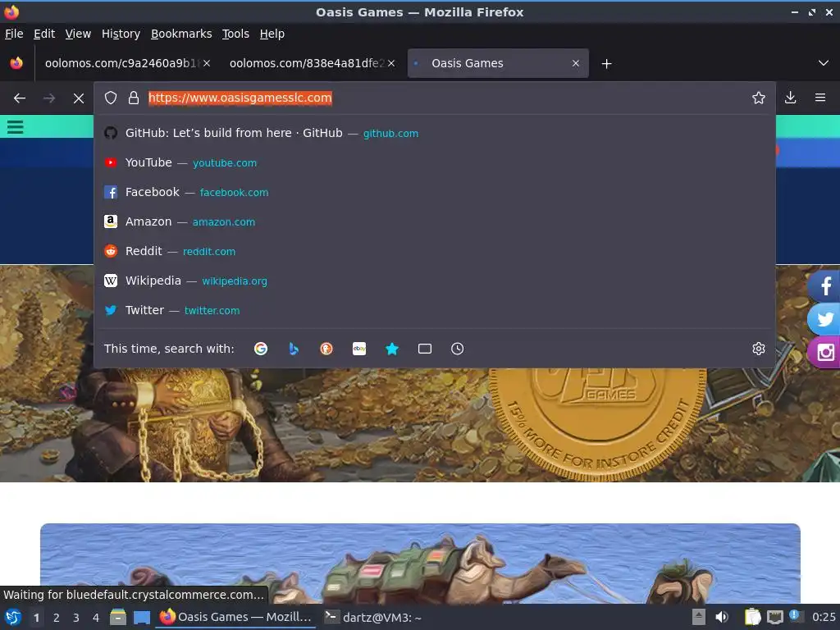Open file manager from taskbar
Viewport: 840px width, 630px height.
[x=118, y=617]
